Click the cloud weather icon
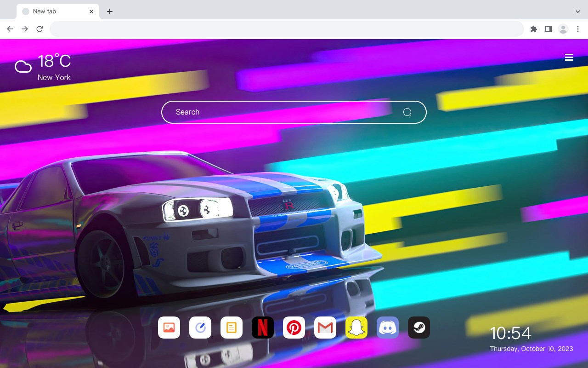 coord(23,67)
